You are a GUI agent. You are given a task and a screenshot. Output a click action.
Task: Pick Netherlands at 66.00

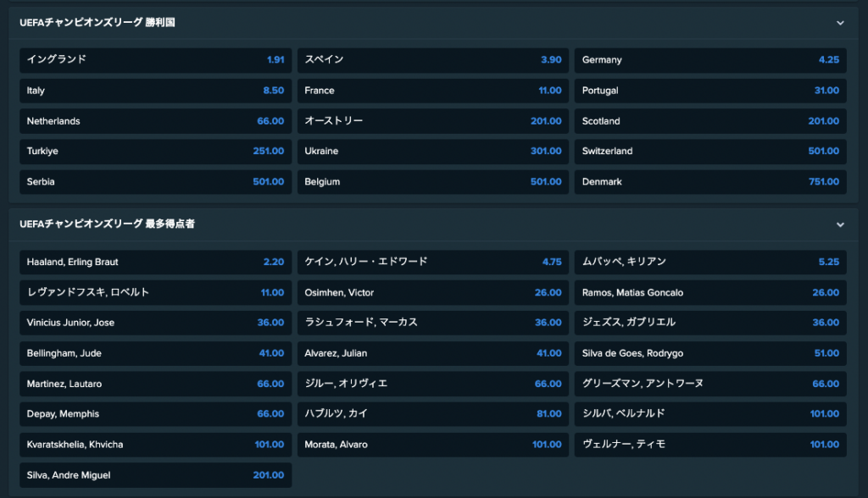[x=156, y=120]
